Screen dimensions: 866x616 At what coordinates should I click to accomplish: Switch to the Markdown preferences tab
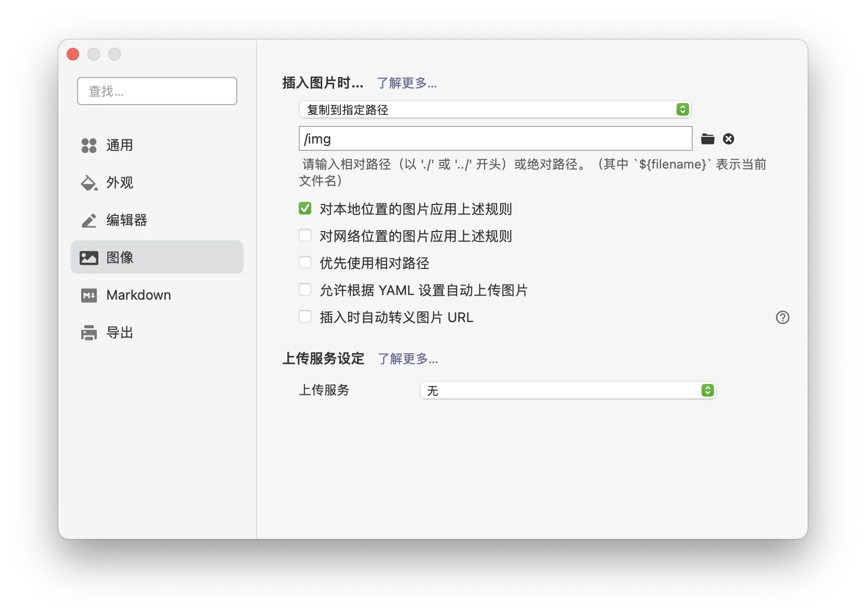[138, 295]
